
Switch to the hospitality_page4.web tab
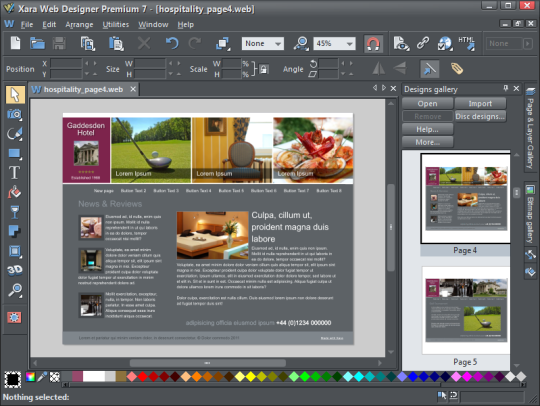pos(83,90)
